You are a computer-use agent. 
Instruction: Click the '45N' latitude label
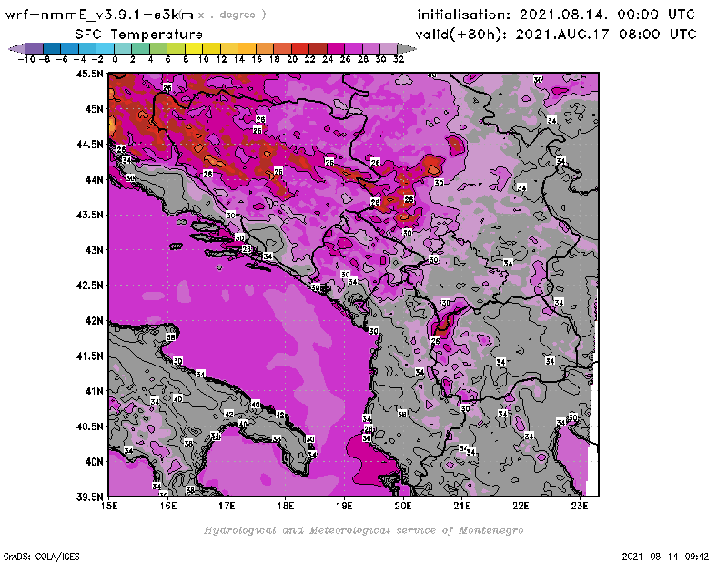94,109
